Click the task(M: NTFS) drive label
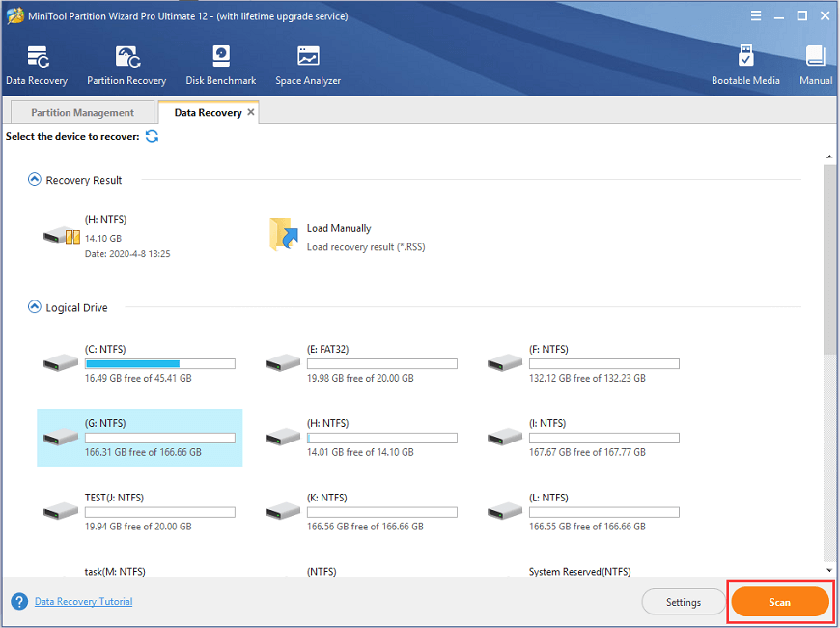The width and height of the screenshot is (840, 628). [x=115, y=572]
